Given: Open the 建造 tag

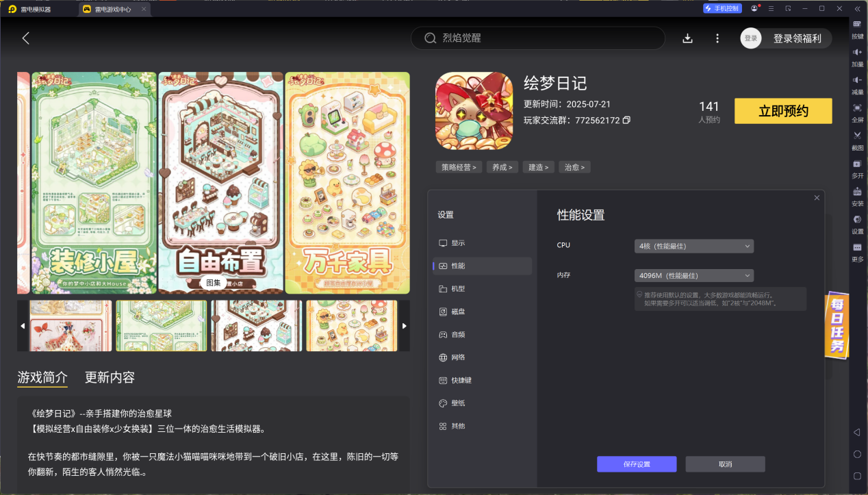Looking at the screenshot, I should (538, 167).
